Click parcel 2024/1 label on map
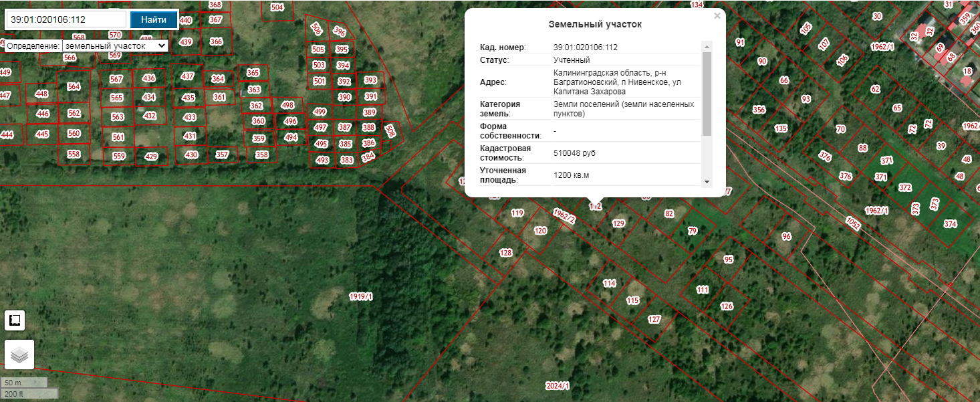 557,386
